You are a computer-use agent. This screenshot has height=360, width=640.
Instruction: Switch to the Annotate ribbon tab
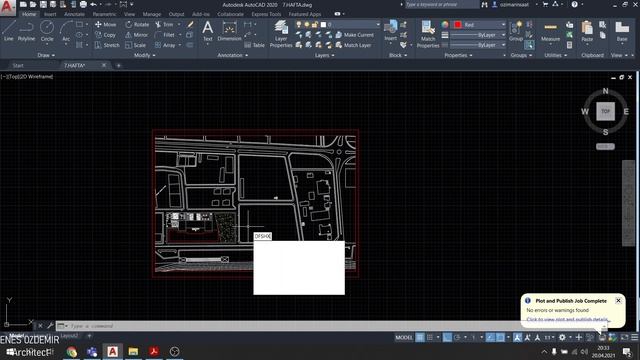coord(74,14)
